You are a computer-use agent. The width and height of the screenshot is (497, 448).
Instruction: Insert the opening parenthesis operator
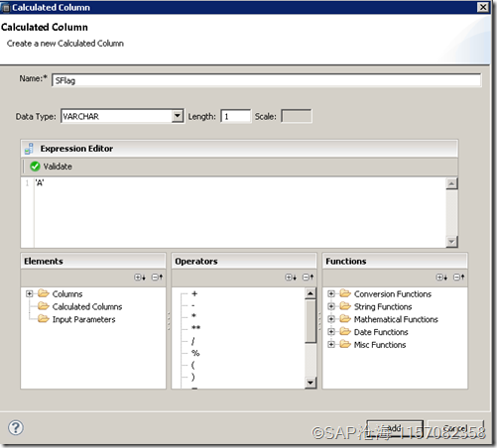coord(193,365)
